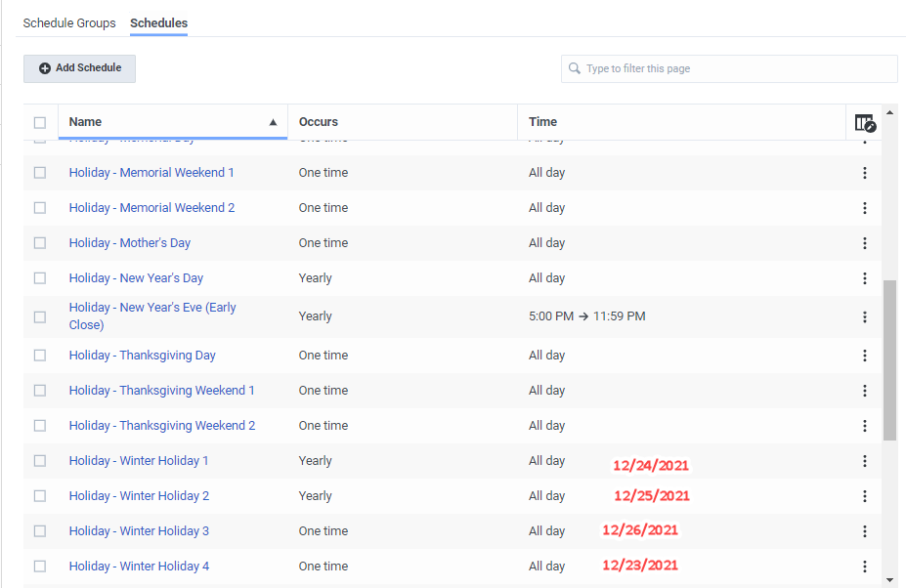Open Holiday - Mother's Day schedule
The width and height of the screenshot is (906, 588).
tap(130, 243)
